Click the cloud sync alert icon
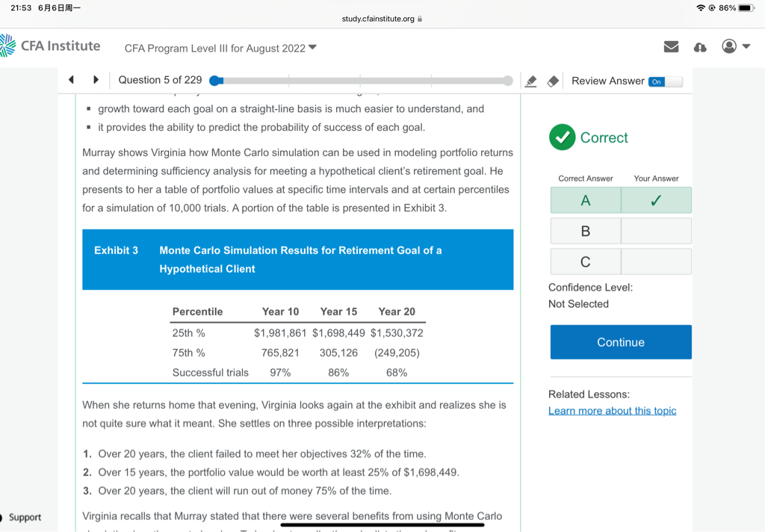 (x=700, y=47)
